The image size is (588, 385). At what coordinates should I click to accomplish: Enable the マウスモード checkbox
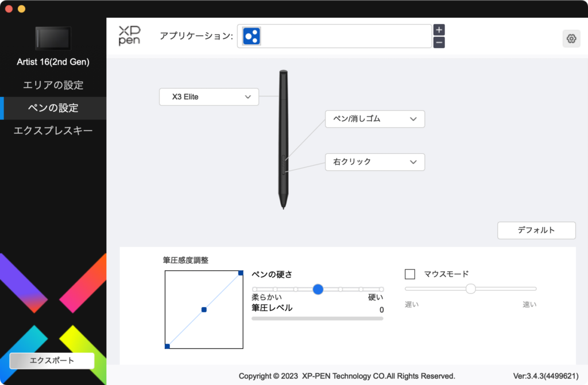410,274
